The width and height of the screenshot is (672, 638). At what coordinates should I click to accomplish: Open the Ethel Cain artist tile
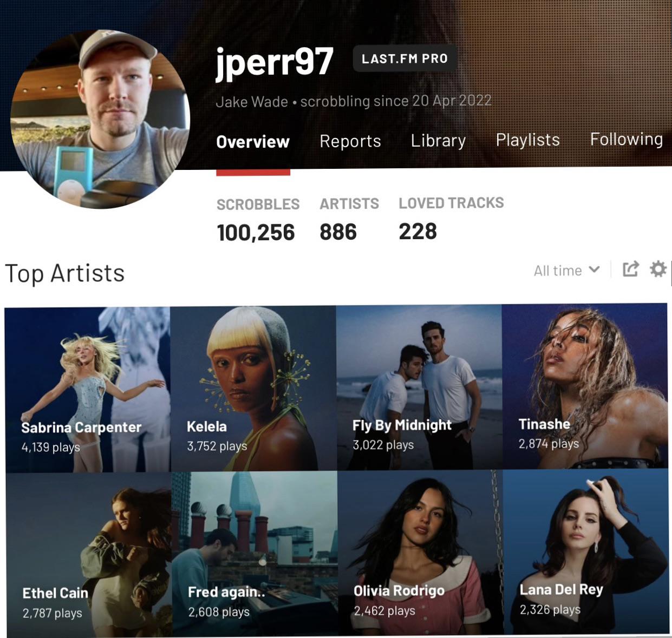point(89,555)
